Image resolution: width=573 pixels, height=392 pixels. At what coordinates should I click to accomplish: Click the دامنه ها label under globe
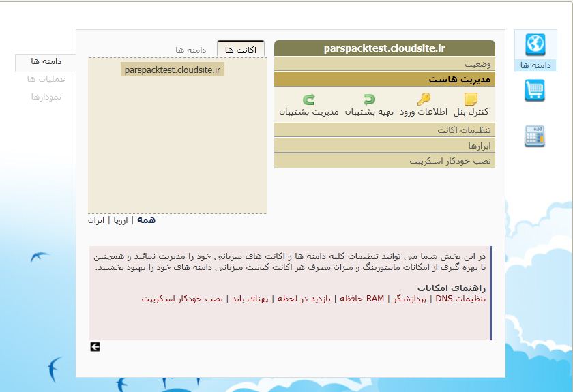[535, 65]
